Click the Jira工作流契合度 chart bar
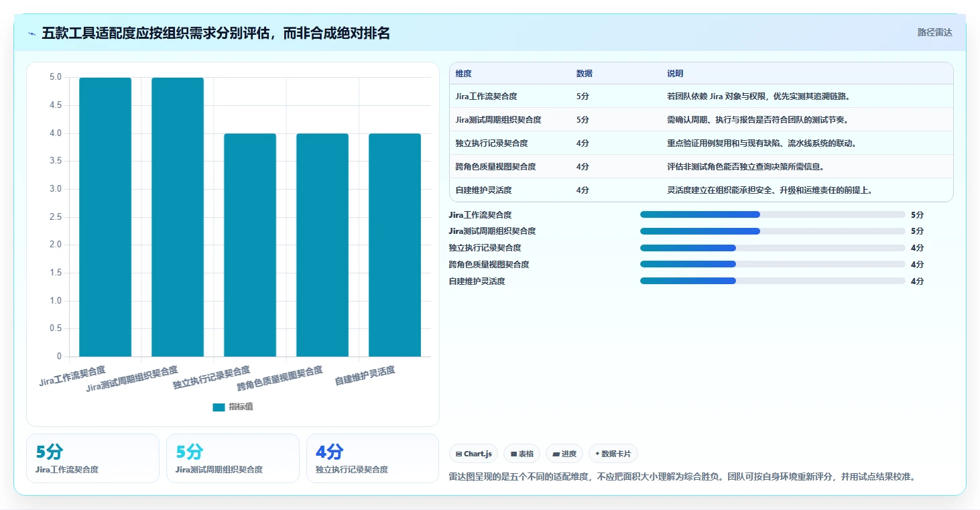 105,217
